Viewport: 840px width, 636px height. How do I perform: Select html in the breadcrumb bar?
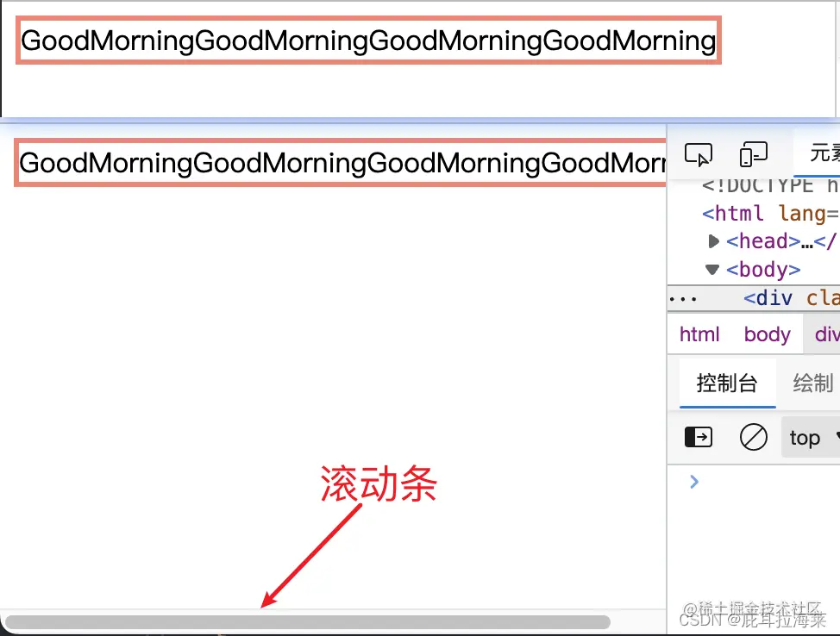point(699,334)
